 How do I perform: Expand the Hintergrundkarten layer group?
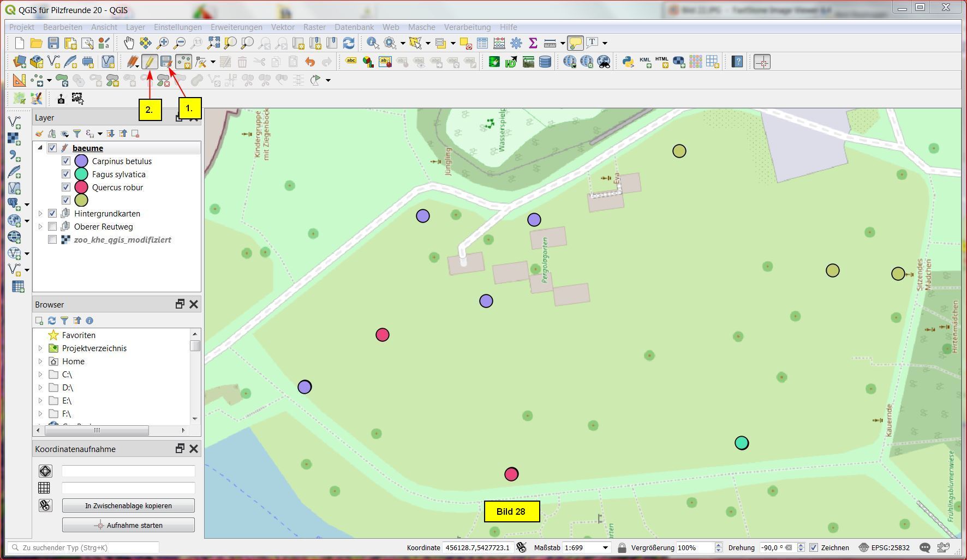[x=40, y=214]
